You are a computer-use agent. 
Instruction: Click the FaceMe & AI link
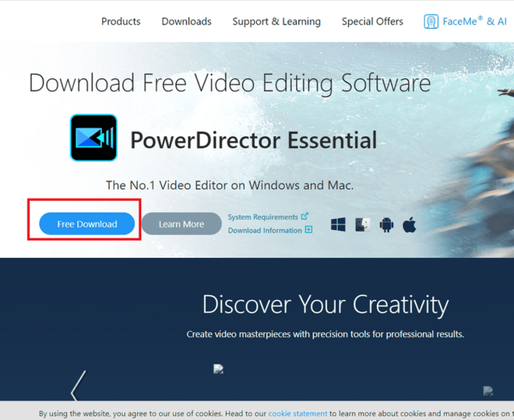click(474, 21)
